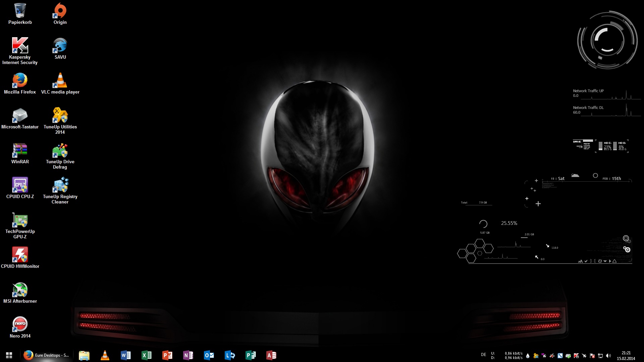The height and width of the screenshot is (362, 644).
Task: Click MSI Afterburner plane tray icon showing 60
Action: point(544,356)
